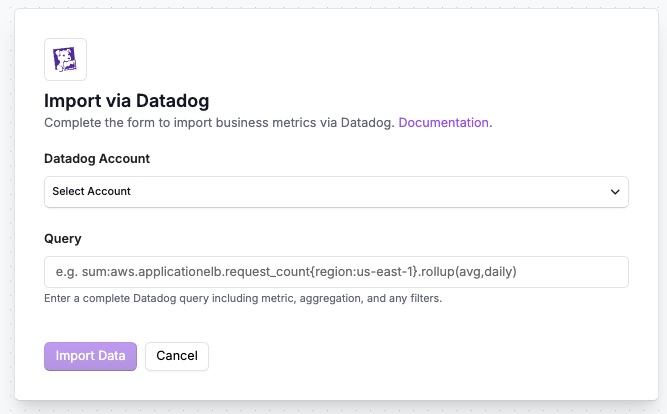Place the cursor in the Datadog query textbox

tap(336, 272)
